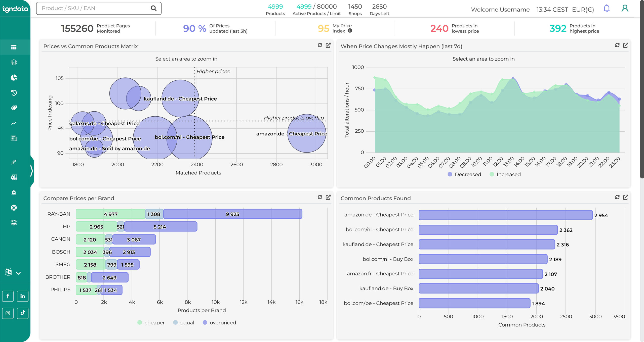The height and width of the screenshot is (342, 644).
Task: Click the 155260 Product Pages Monitored stat
Action: [x=96, y=28]
